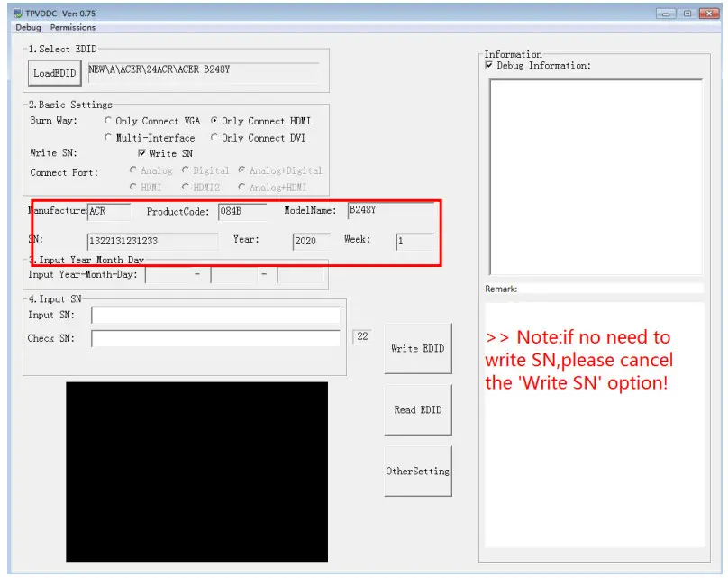
Task: Click the black preview display area
Action: [196, 472]
